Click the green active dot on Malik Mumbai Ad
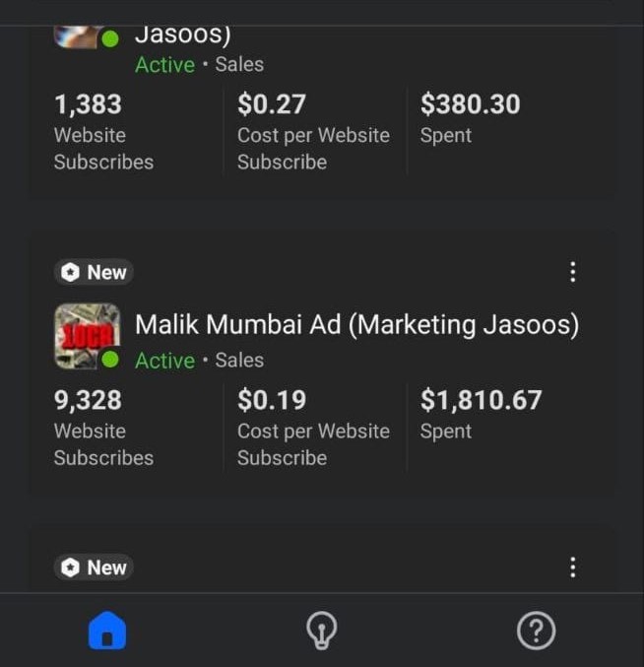Screen dimensions: 644x667 coord(110,360)
